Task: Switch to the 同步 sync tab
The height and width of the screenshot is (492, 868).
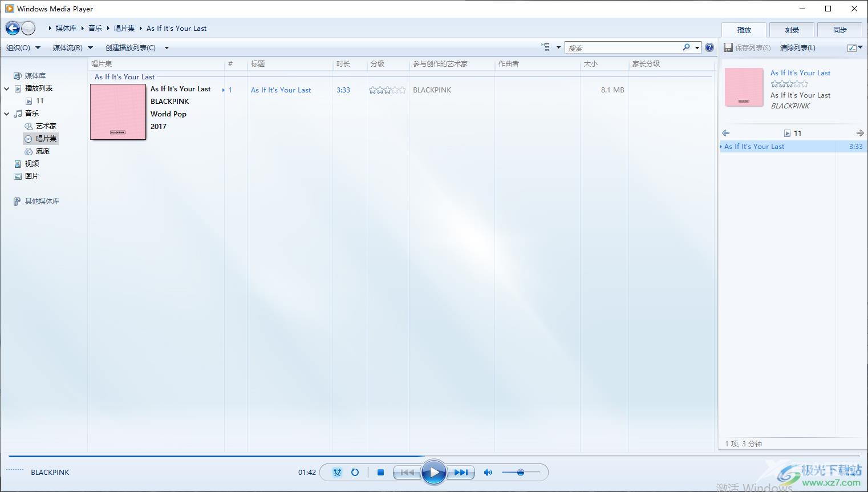Action: tap(839, 30)
